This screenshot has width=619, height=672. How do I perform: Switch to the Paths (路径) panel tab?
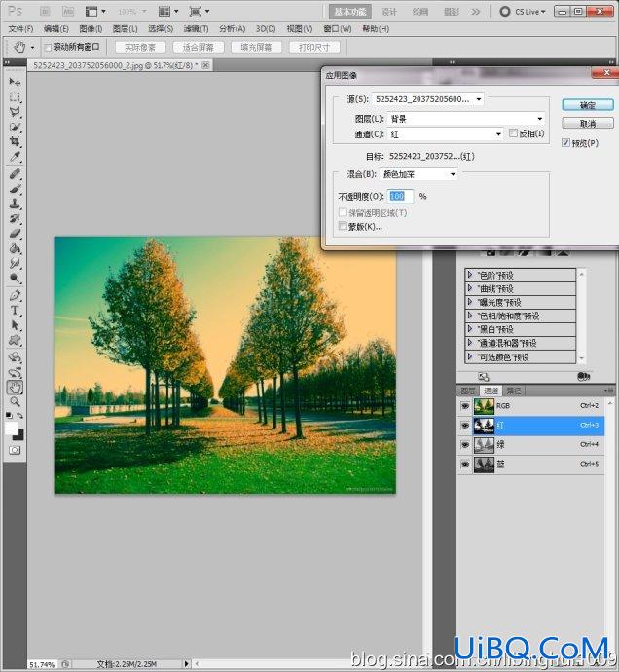click(x=514, y=391)
